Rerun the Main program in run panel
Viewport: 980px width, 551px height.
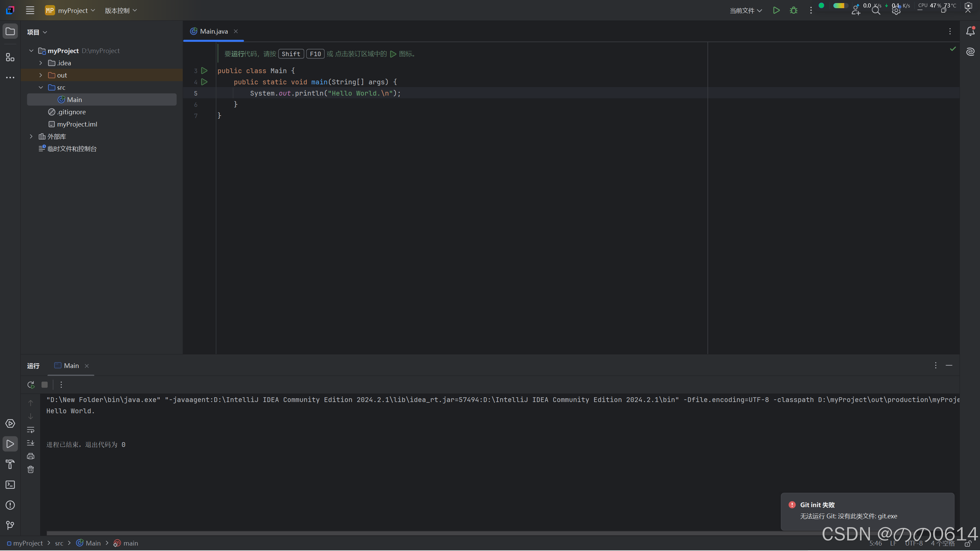click(30, 385)
